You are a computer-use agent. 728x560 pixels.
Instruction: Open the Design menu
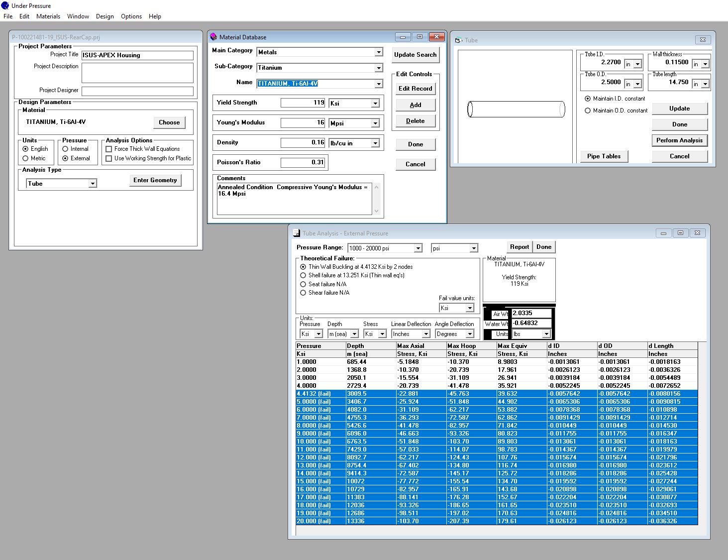105,16
